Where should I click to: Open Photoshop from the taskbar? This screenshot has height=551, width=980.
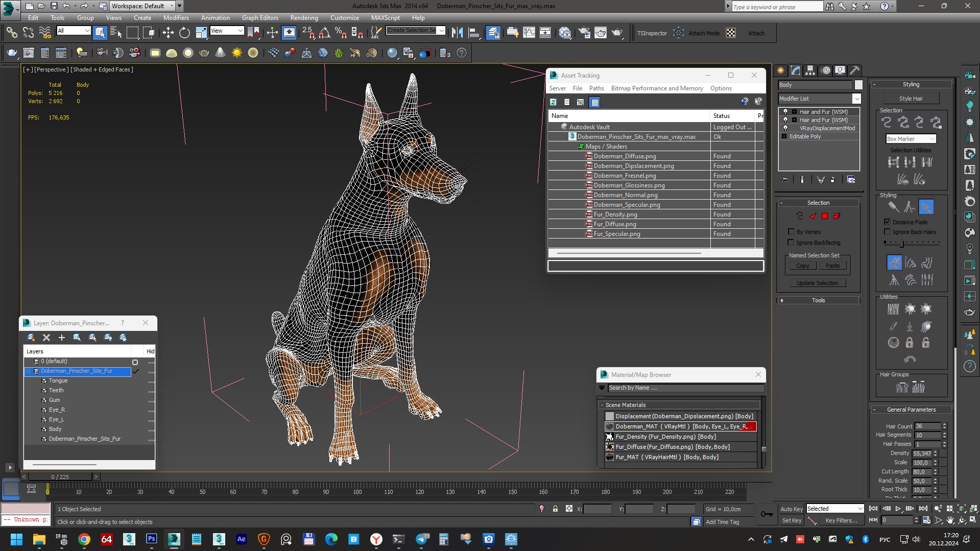[x=152, y=539]
